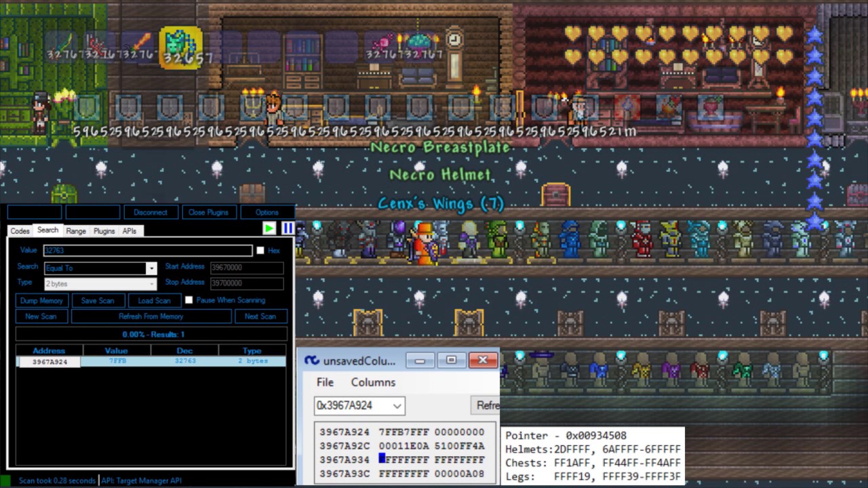Switch to the APIs tab
The image size is (868, 488).
click(129, 231)
